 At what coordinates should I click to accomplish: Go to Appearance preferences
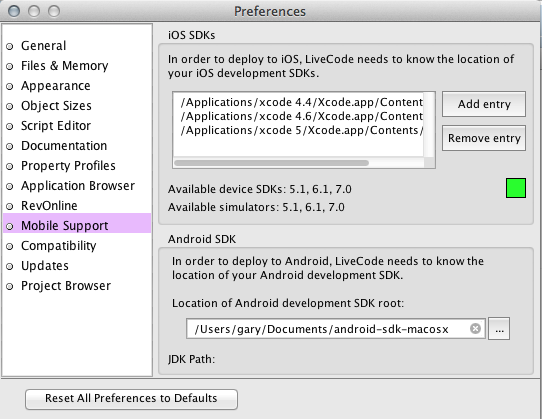(55, 86)
